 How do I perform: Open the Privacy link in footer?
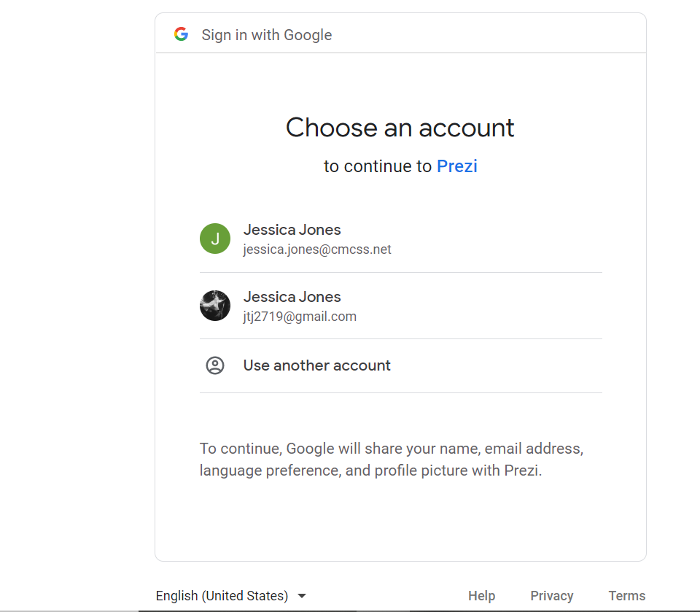pos(551,596)
